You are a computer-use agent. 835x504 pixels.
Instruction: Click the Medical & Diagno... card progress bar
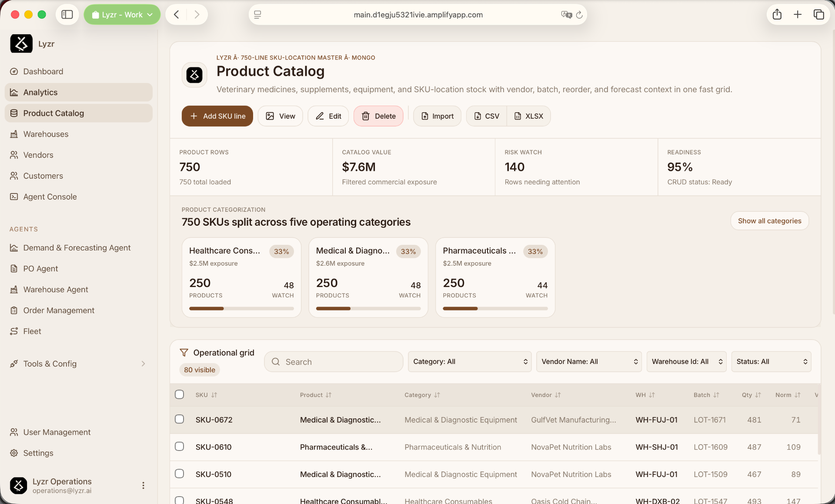[x=368, y=308]
